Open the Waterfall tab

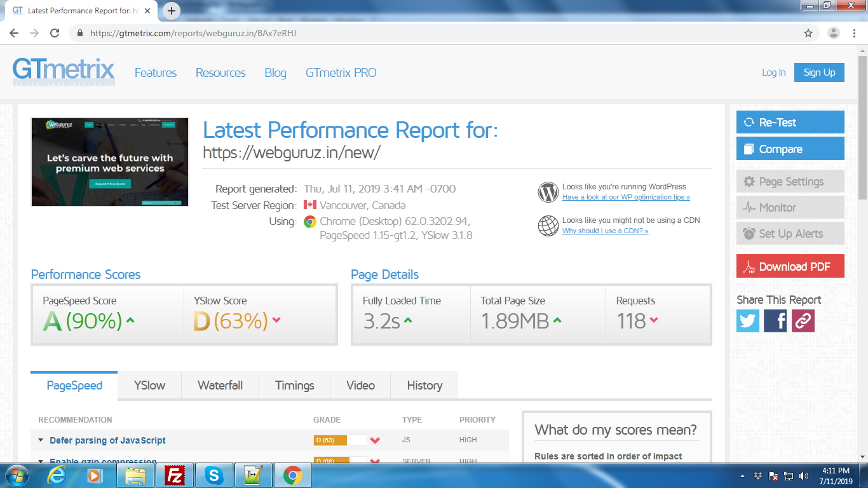[x=220, y=385]
